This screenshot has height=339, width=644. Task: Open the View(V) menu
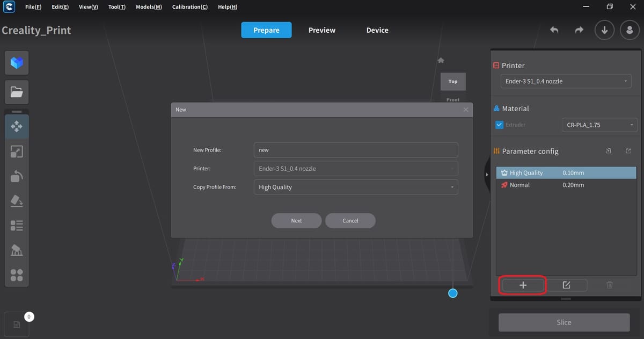[x=88, y=7]
